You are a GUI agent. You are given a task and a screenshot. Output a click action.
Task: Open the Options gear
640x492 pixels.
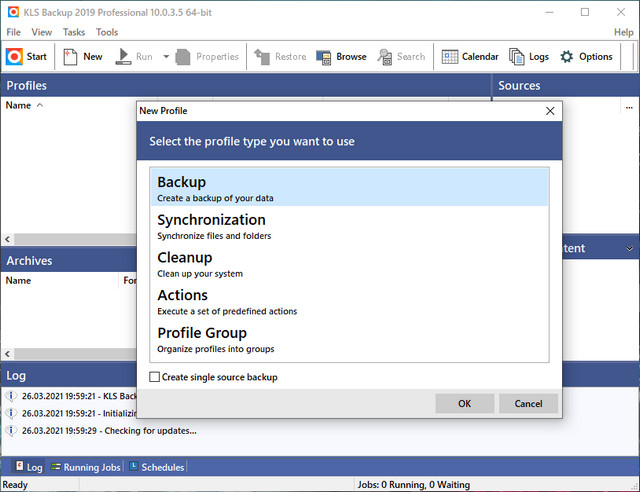(567, 57)
